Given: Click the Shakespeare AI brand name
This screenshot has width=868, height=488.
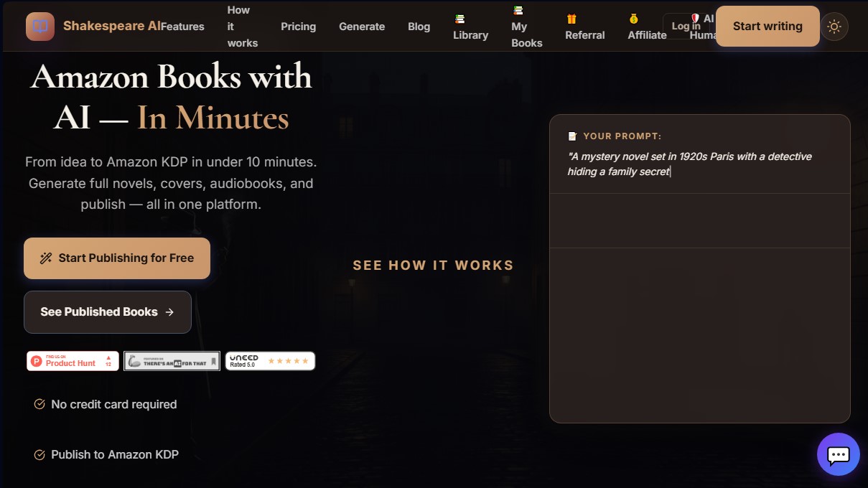Looking at the screenshot, I should point(112,26).
